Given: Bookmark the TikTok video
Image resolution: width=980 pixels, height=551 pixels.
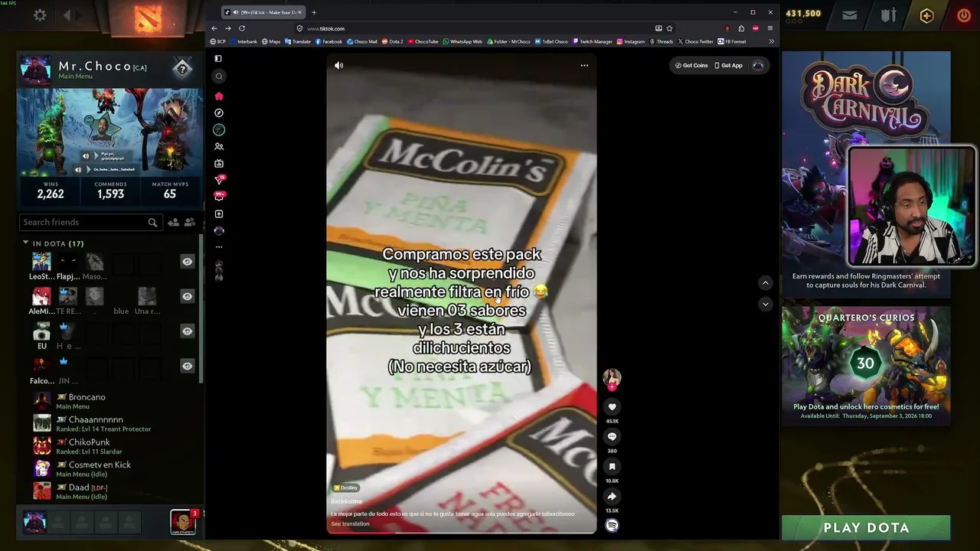Looking at the screenshot, I should (612, 466).
